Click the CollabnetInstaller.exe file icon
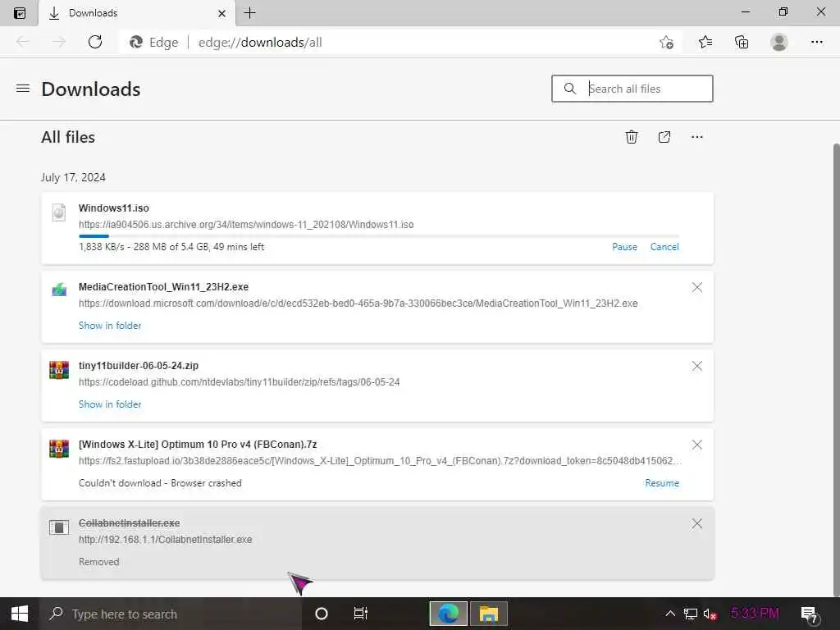This screenshot has height=630, width=840. (x=59, y=527)
